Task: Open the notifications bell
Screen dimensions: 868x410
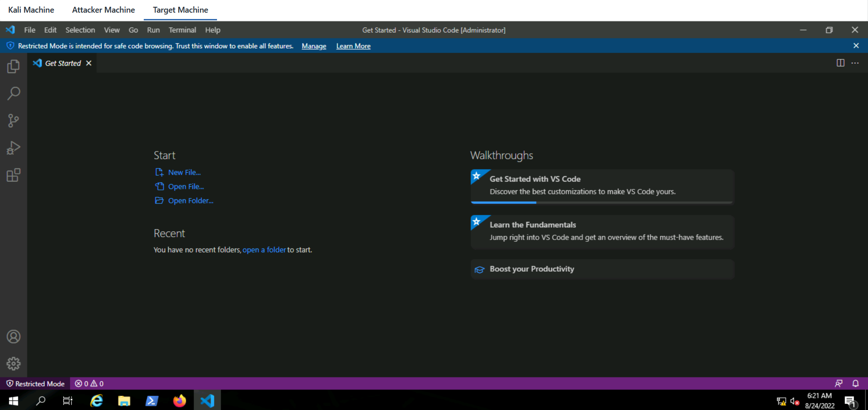Action: point(855,384)
